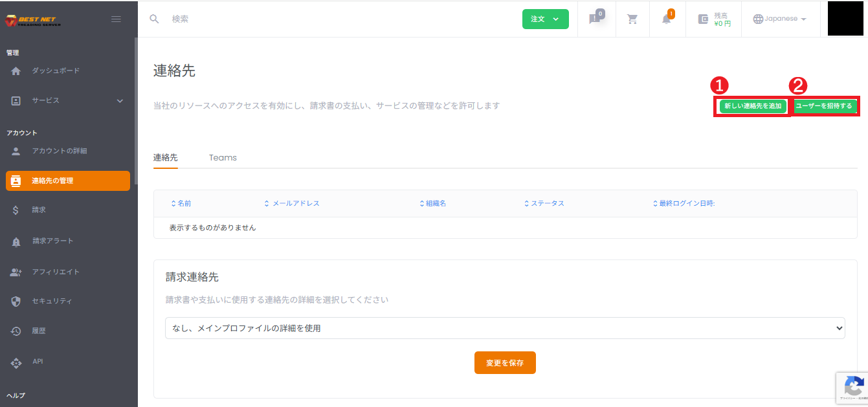Screen dimensions: 868x407
Task: Select the セキュリティ shield icon in sidebar
Action: [x=14, y=301]
